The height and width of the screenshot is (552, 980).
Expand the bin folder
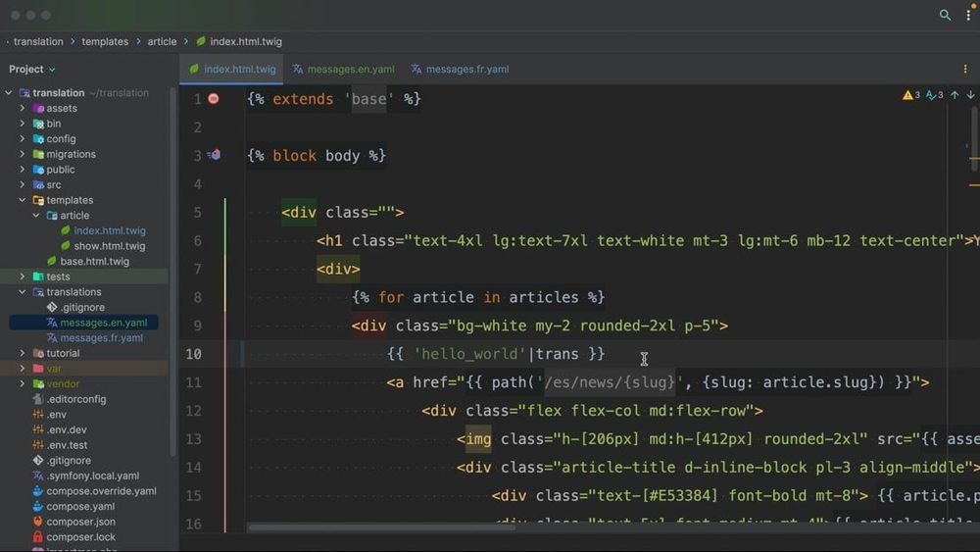click(23, 124)
